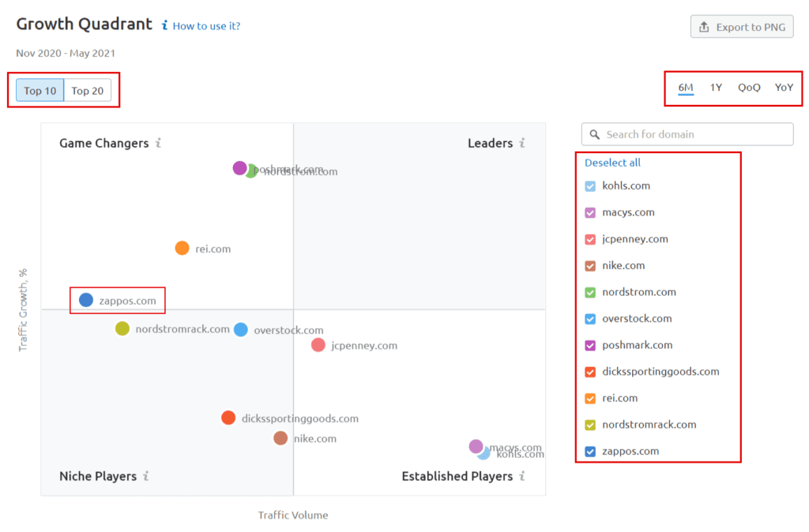Select the green nordstrom.com data point
Screen dimensions: 809x532
point(252,171)
